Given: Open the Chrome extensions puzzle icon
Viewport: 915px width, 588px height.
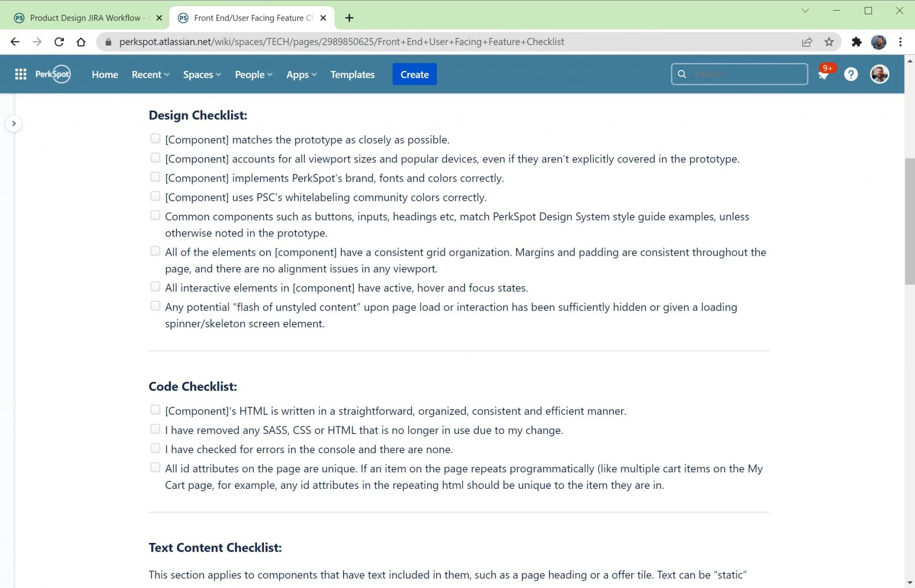Looking at the screenshot, I should 856,42.
